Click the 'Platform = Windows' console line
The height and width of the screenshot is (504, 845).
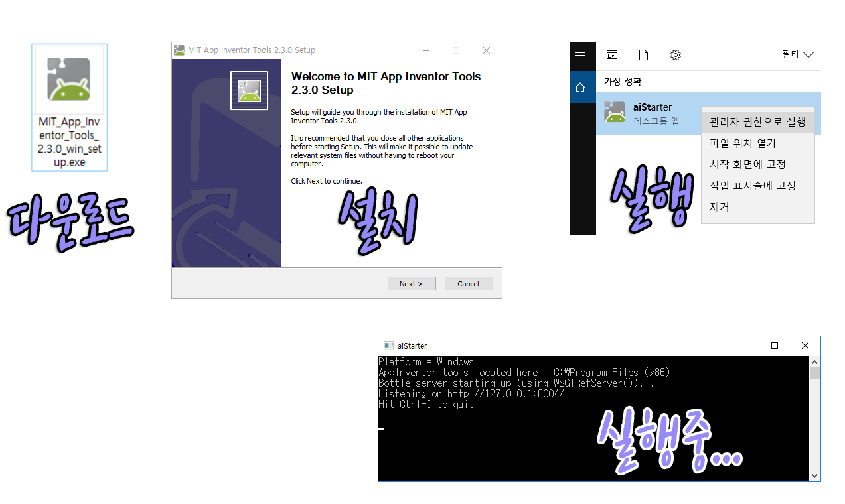coord(426,361)
